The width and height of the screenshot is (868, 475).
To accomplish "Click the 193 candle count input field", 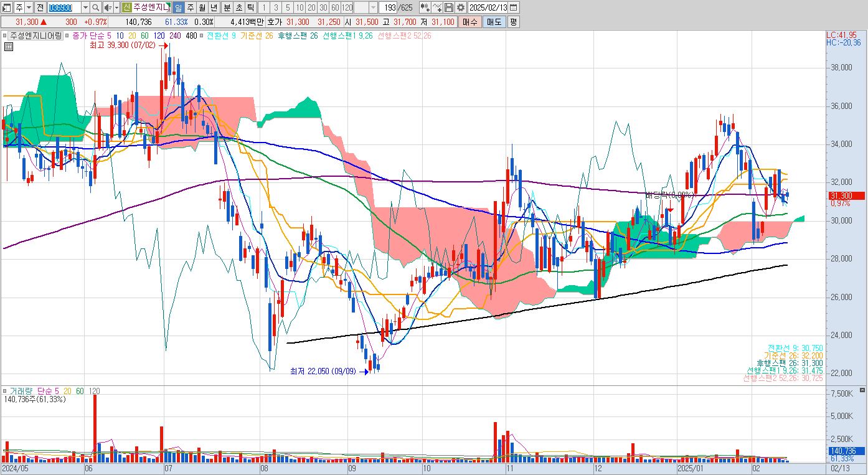I will [389, 7].
